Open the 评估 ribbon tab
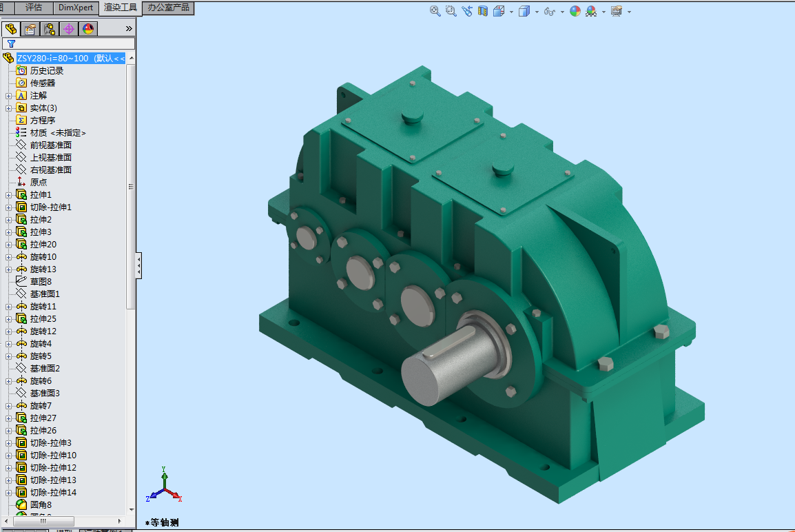Viewport: 795px width, 532px height. coord(34,8)
